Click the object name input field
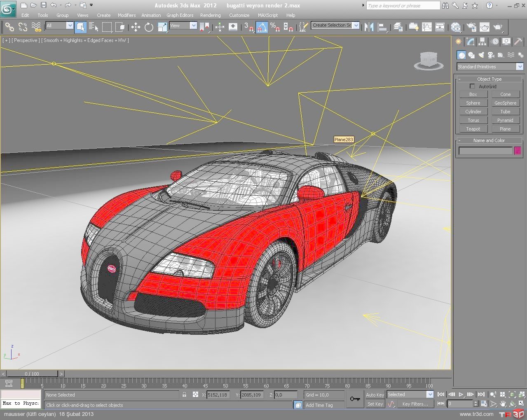 pos(485,151)
